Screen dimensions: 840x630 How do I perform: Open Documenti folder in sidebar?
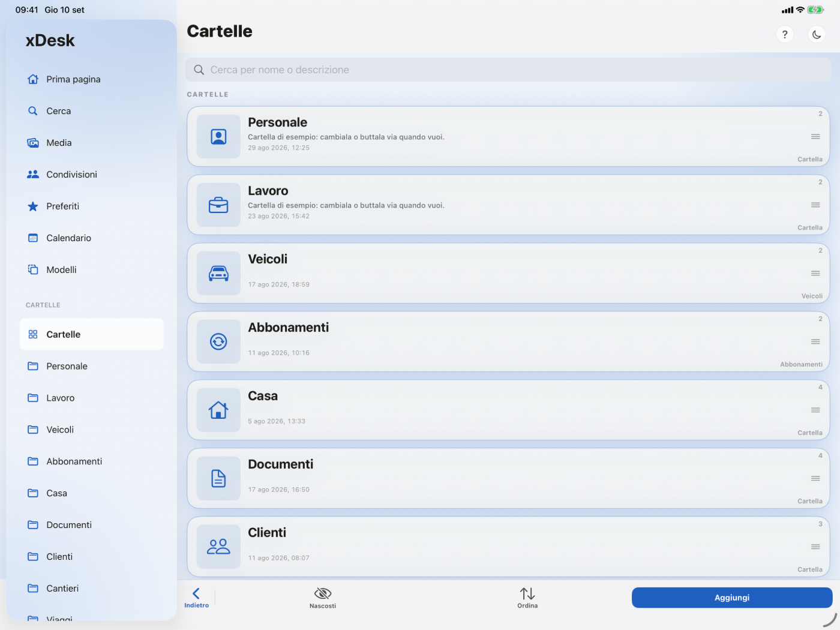[91, 525]
